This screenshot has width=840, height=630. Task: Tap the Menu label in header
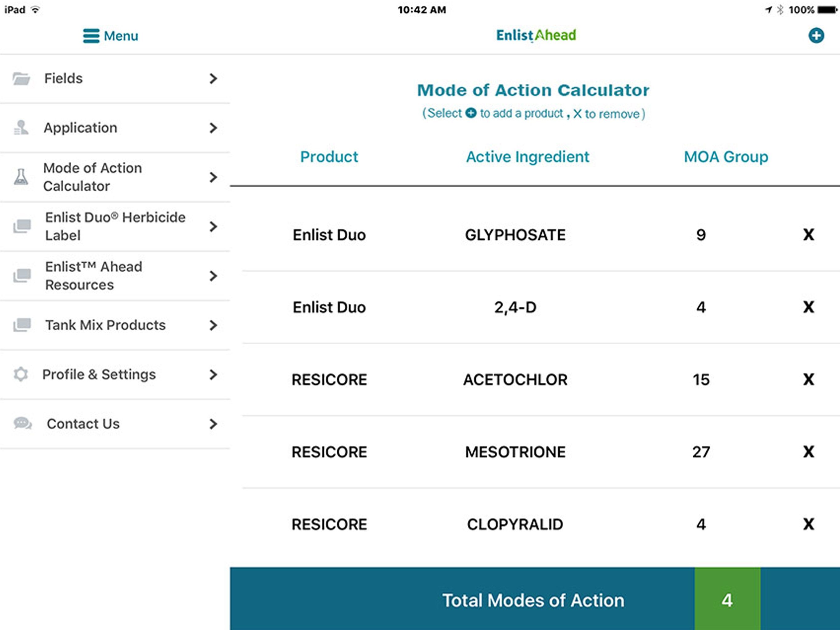(121, 36)
